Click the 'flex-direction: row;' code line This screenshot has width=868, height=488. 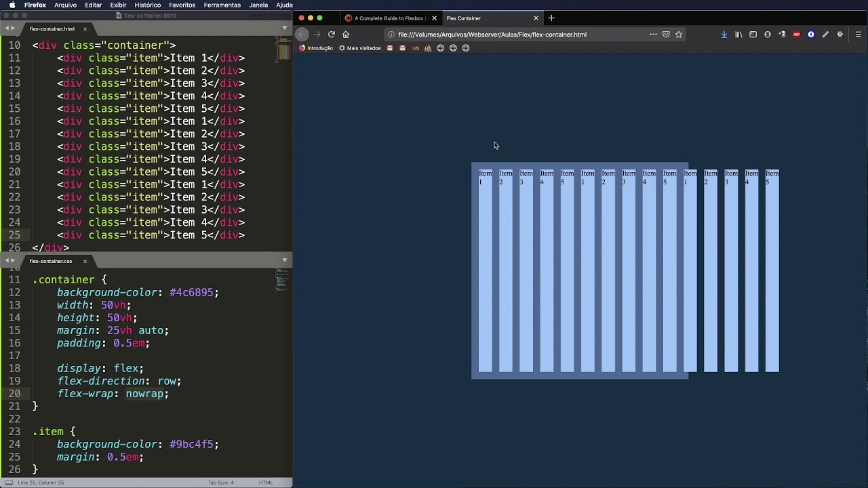click(x=119, y=382)
